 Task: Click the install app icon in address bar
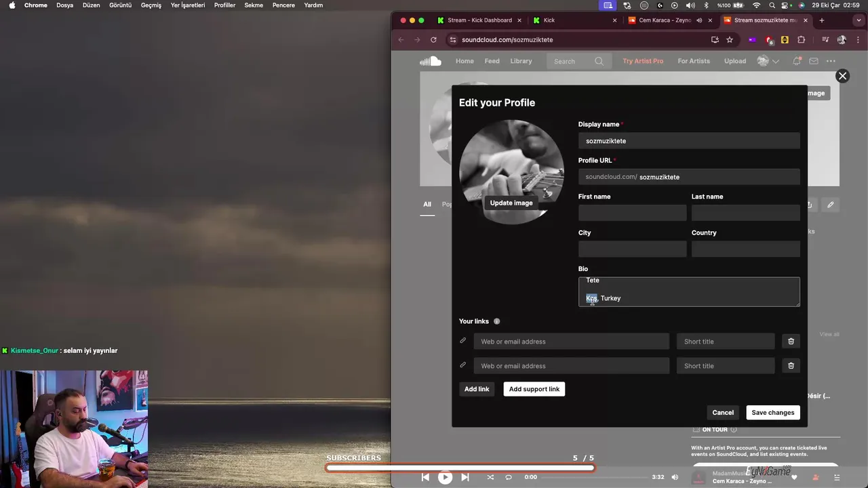pos(715,40)
